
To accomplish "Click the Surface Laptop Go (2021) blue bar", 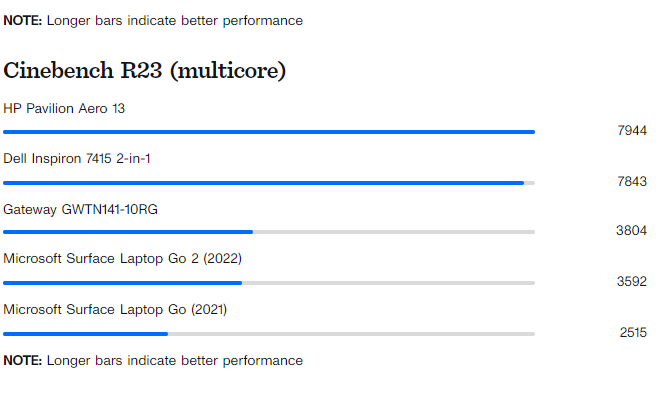I will (x=85, y=333).
